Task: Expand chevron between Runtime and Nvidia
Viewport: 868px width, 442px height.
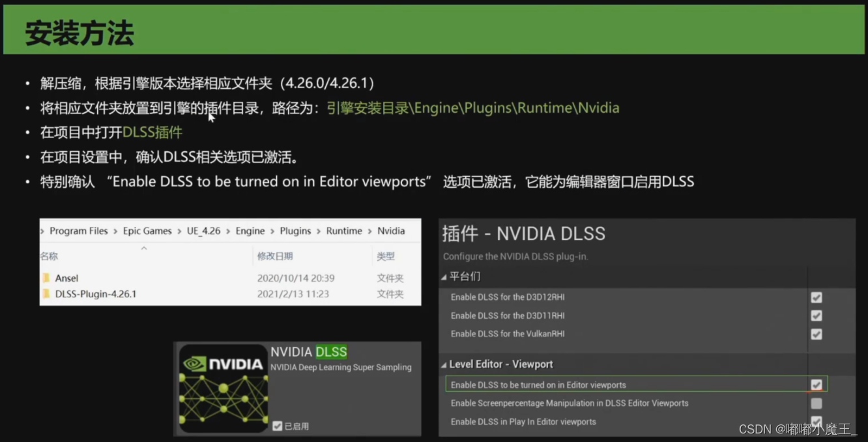Action: 370,231
